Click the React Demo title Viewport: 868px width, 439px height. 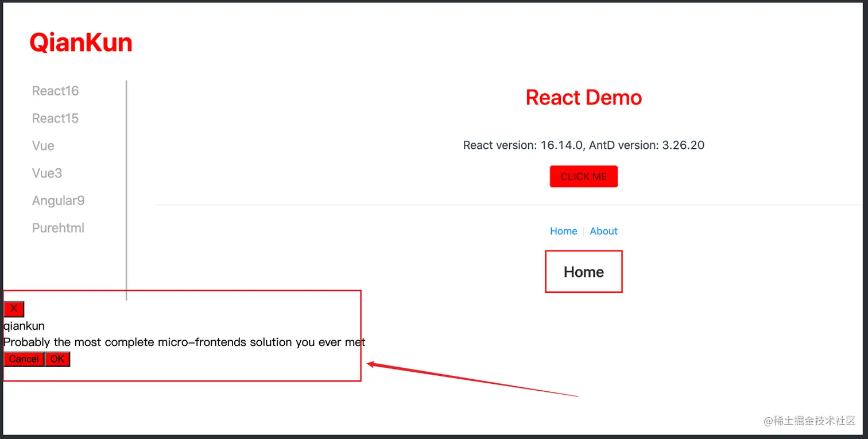[584, 98]
